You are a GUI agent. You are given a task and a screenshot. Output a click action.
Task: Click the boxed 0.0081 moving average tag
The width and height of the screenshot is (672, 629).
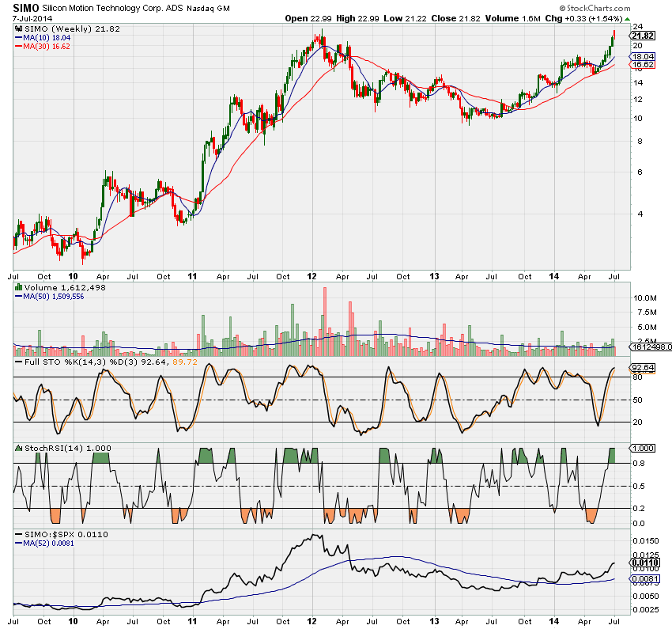click(x=645, y=579)
